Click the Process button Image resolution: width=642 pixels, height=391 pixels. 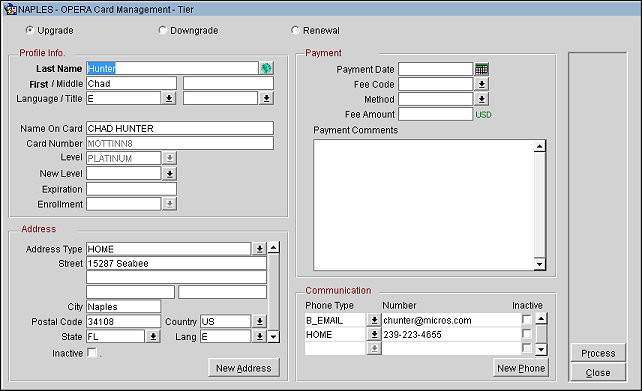coord(598,353)
